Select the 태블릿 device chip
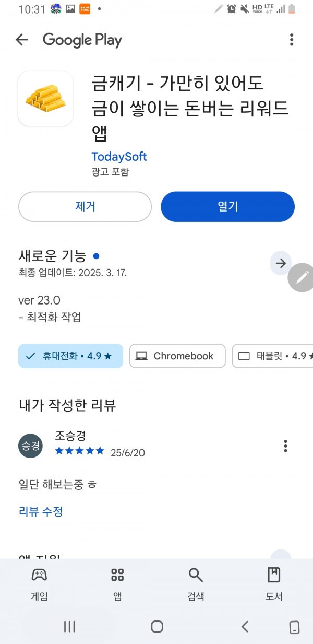The height and width of the screenshot is (644, 313). pyautogui.click(x=273, y=356)
